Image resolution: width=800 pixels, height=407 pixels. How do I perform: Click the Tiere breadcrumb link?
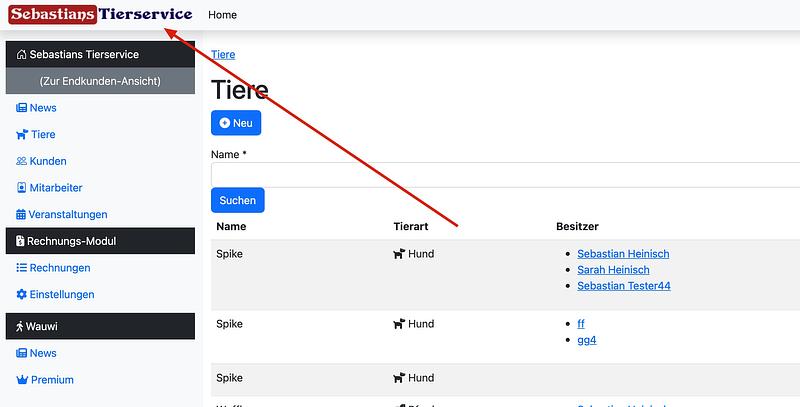point(223,54)
